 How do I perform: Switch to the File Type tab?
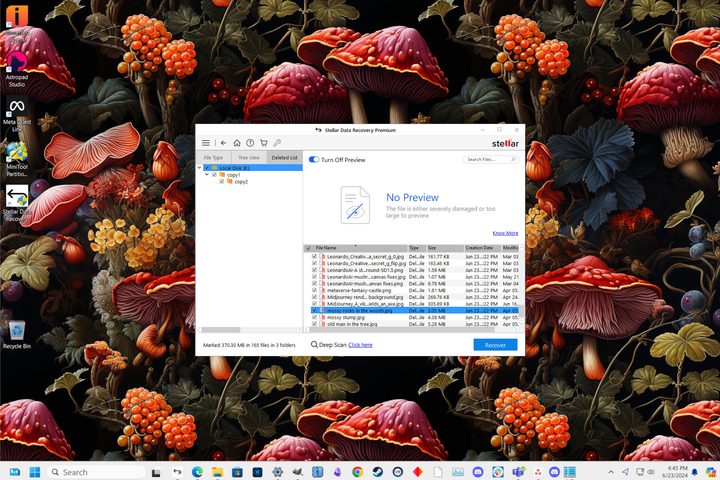(214, 158)
